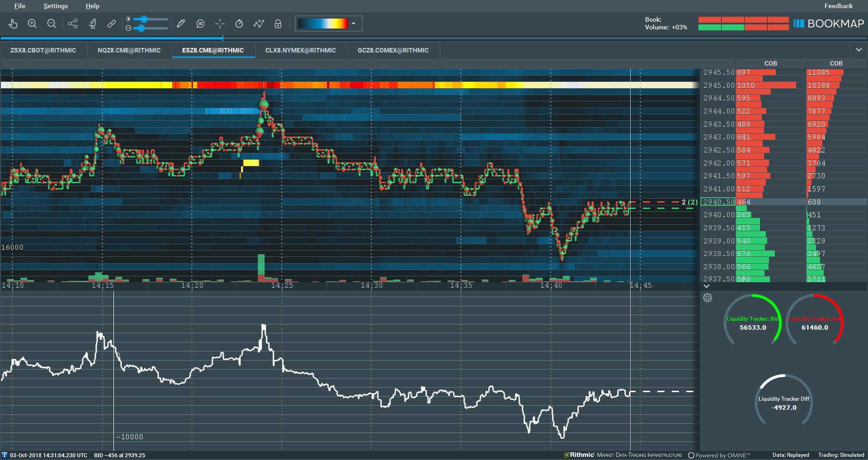This screenshot has height=460, width=868.
Task: Click the share icon in toolbar
Action: point(73,24)
